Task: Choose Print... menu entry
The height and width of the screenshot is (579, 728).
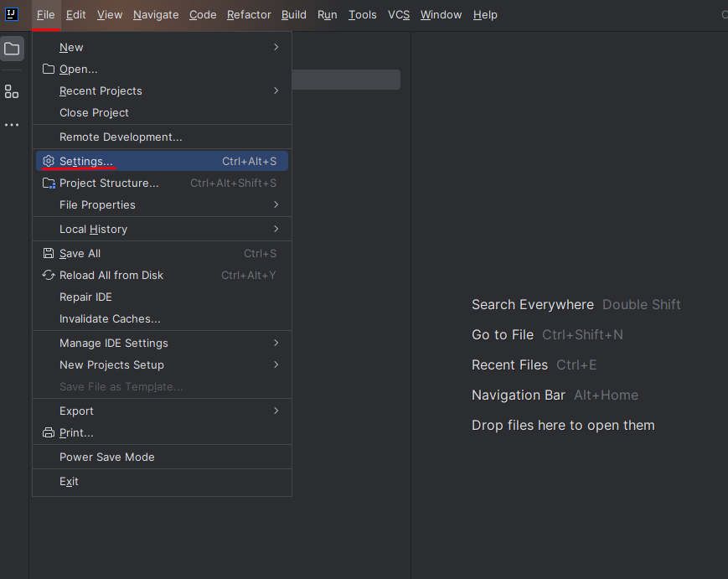Action: click(162, 432)
